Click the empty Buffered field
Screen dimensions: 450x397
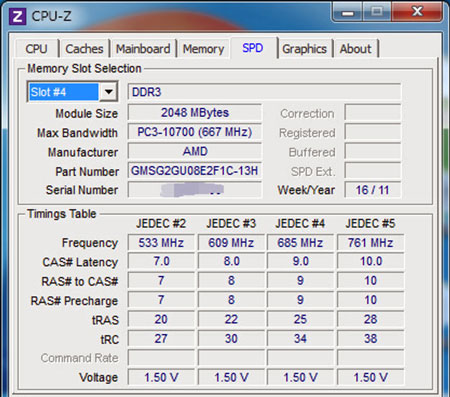[x=372, y=151]
